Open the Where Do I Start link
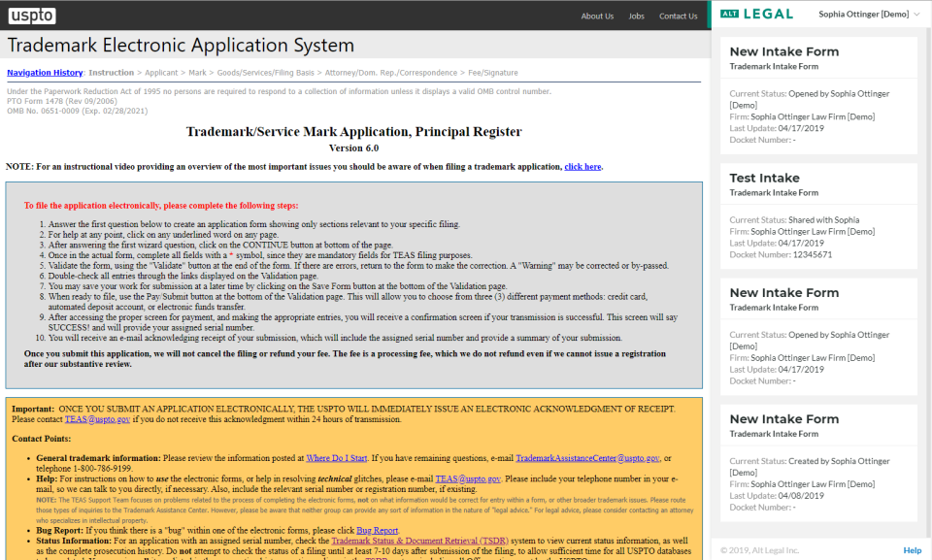This screenshot has height=560, width=932. [x=337, y=458]
